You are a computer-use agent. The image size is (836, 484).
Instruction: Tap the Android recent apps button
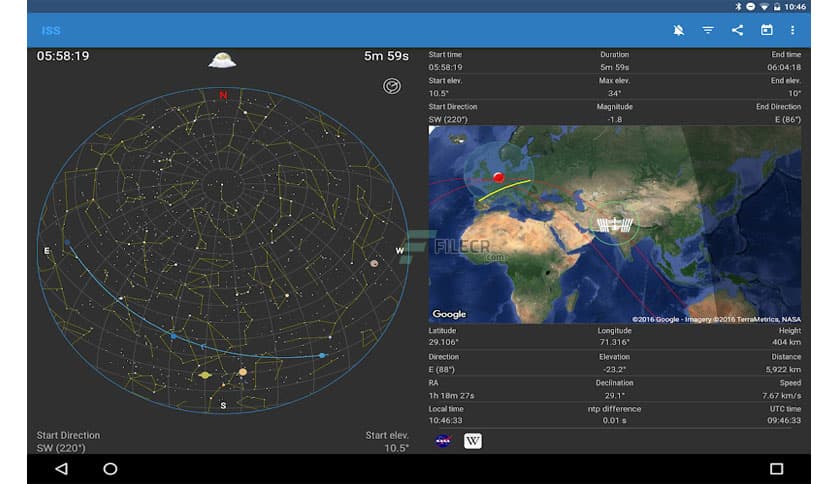[x=776, y=469]
